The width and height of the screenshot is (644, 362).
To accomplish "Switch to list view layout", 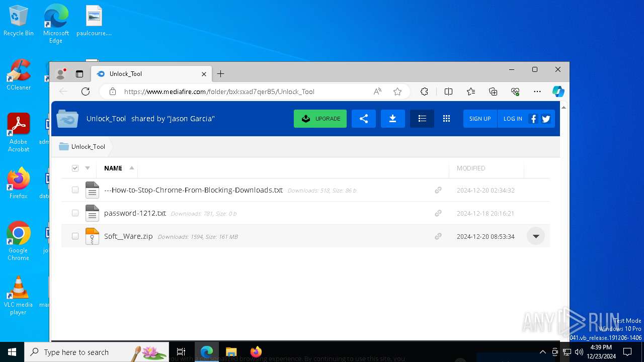I will [422, 119].
